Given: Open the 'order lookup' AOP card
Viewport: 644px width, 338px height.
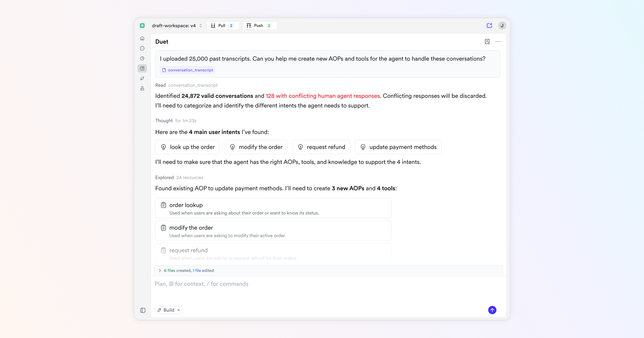Looking at the screenshot, I should (x=273, y=208).
